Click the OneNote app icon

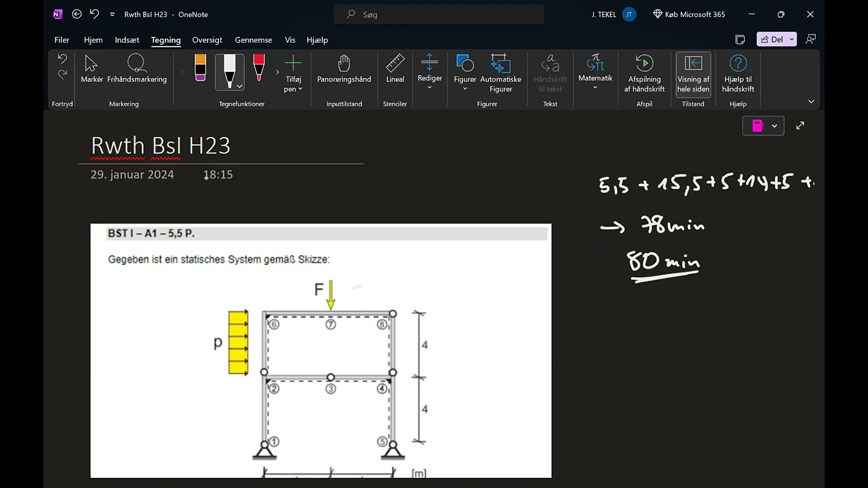click(58, 14)
